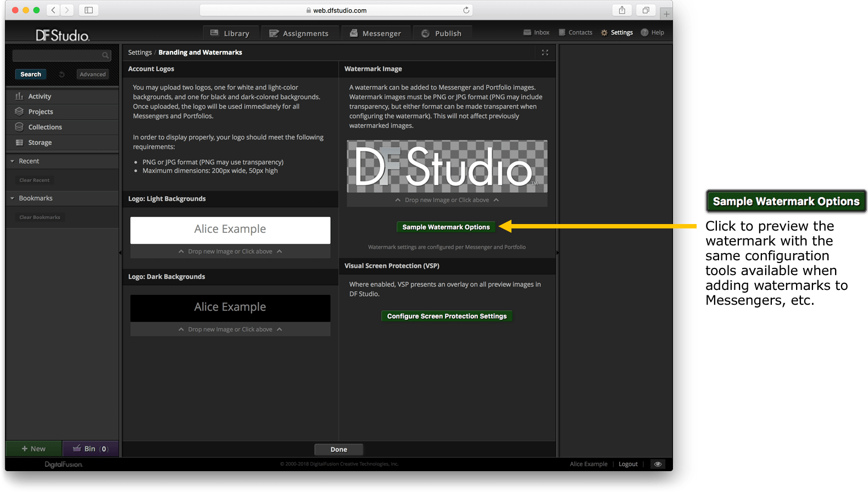Open the Library tab
The image size is (868, 492).
coord(231,33)
